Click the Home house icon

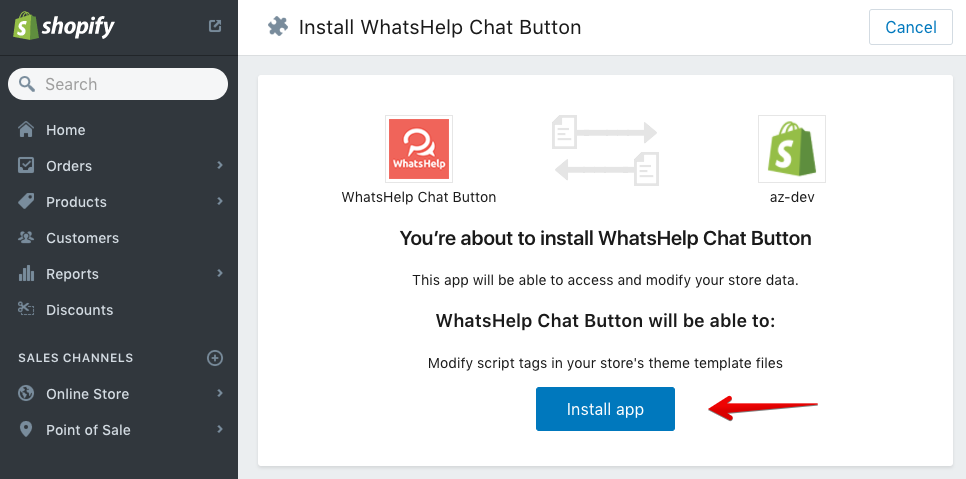(26, 129)
